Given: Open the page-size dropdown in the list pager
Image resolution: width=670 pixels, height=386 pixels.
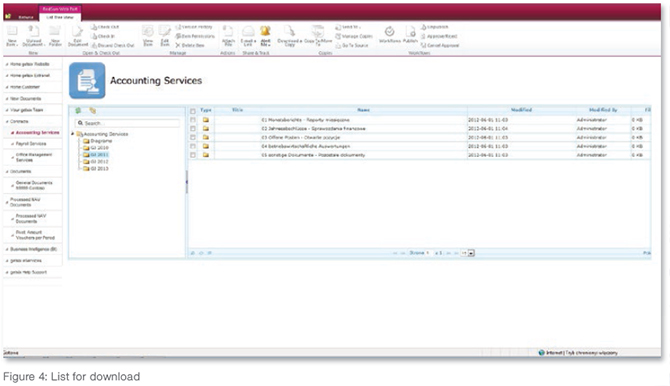Looking at the screenshot, I should (x=471, y=253).
